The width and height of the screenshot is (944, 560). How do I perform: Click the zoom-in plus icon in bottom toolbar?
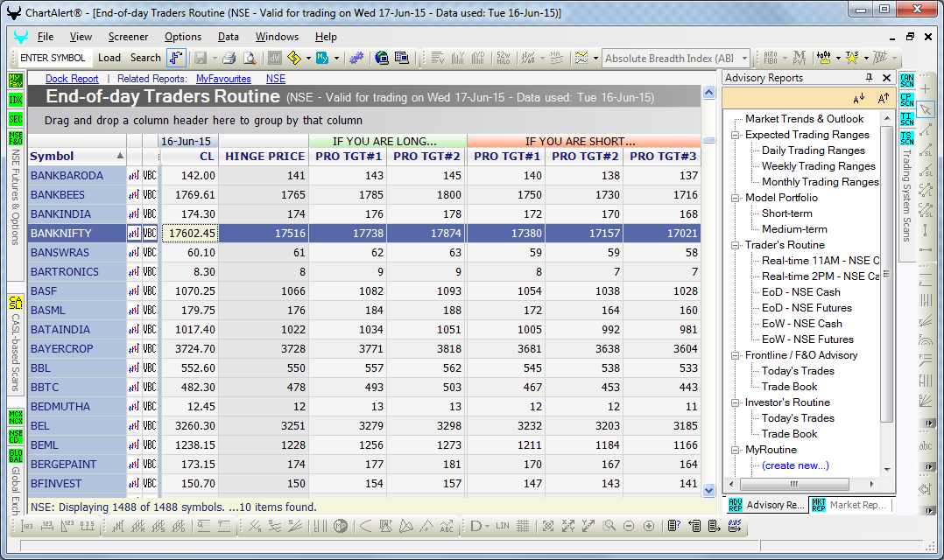(x=648, y=527)
